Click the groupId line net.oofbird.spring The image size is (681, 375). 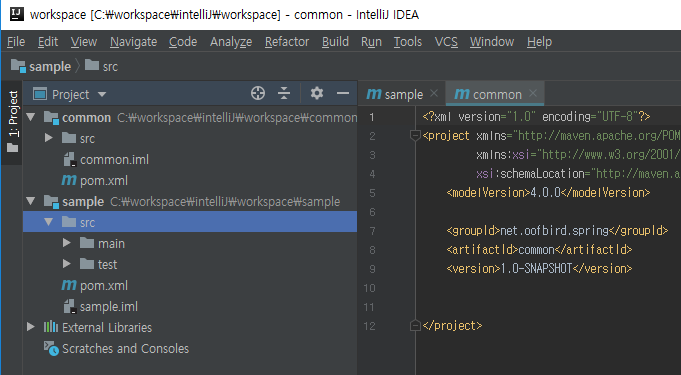pyautogui.click(x=557, y=230)
